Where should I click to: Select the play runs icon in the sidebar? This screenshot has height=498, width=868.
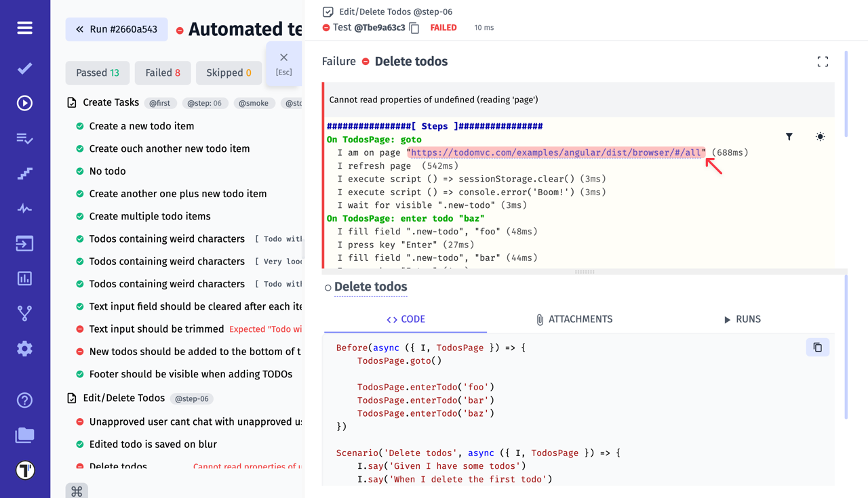pos(24,103)
